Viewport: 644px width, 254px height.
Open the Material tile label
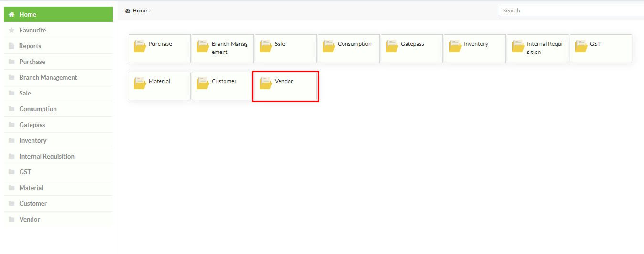(x=159, y=81)
